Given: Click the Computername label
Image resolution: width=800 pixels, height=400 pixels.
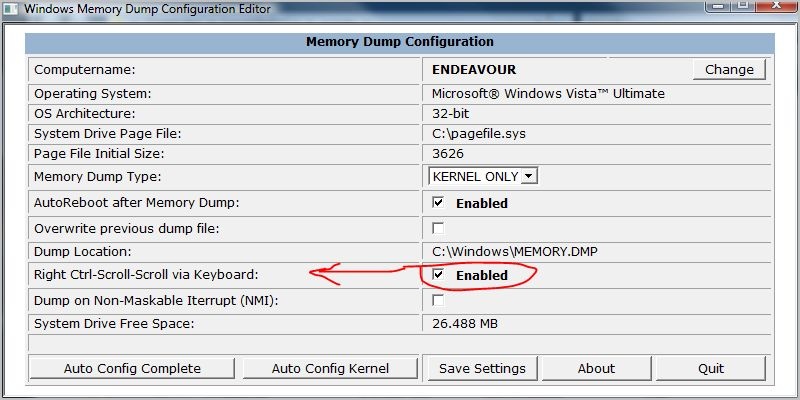Looking at the screenshot, I should 85,69.
